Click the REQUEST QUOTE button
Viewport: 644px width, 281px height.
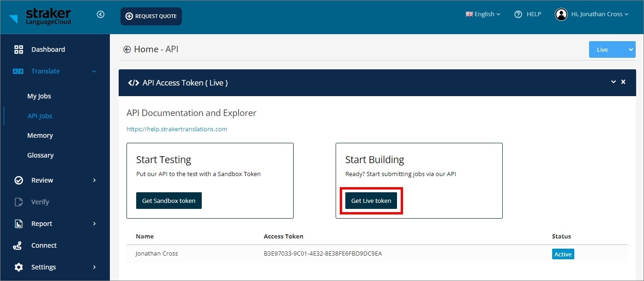click(151, 16)
